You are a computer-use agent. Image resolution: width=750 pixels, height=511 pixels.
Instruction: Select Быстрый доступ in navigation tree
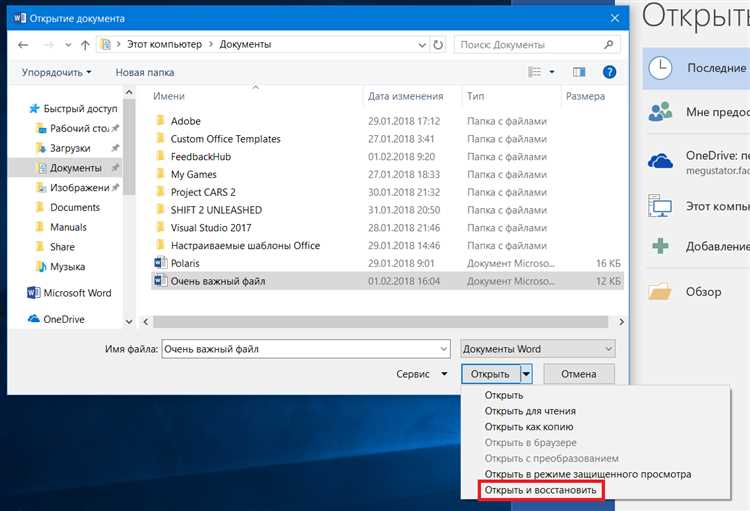pyautogui.click(x=74, y=109)
